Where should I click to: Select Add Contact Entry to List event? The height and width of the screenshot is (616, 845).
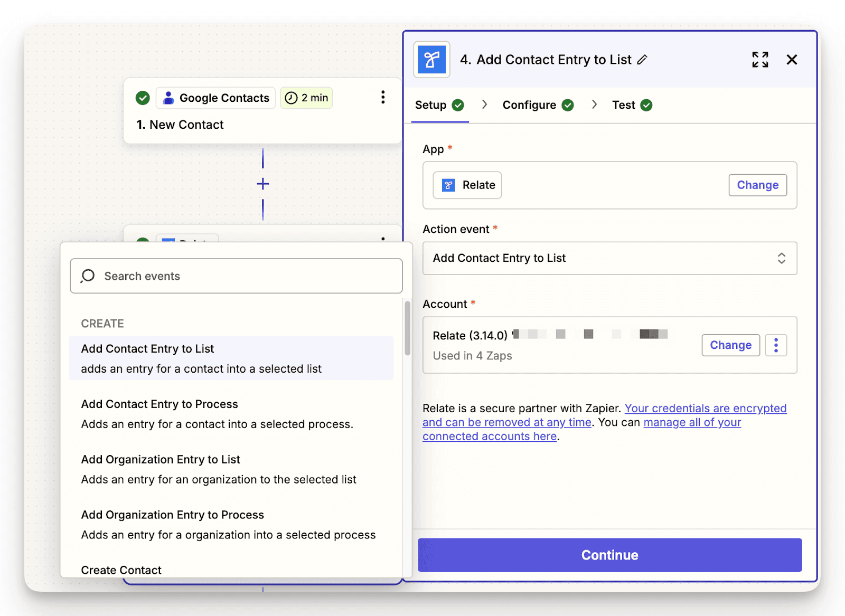[x=231, y=358]
